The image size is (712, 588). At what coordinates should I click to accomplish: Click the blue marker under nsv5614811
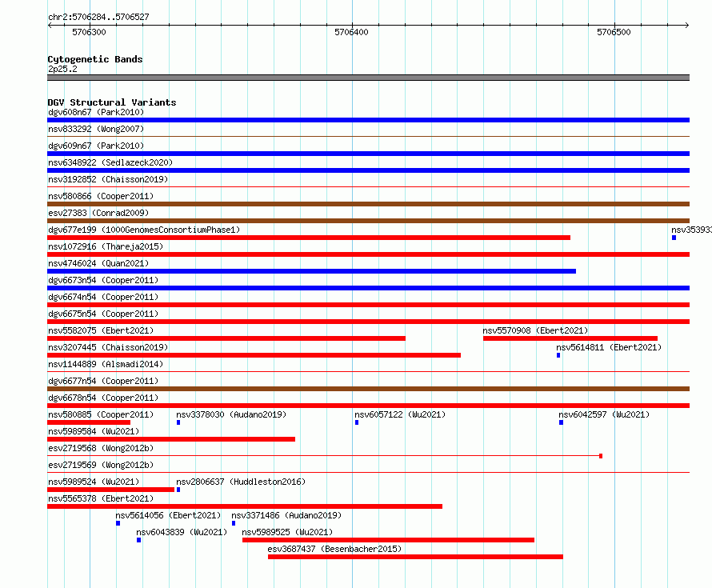[x=558, y=355]
